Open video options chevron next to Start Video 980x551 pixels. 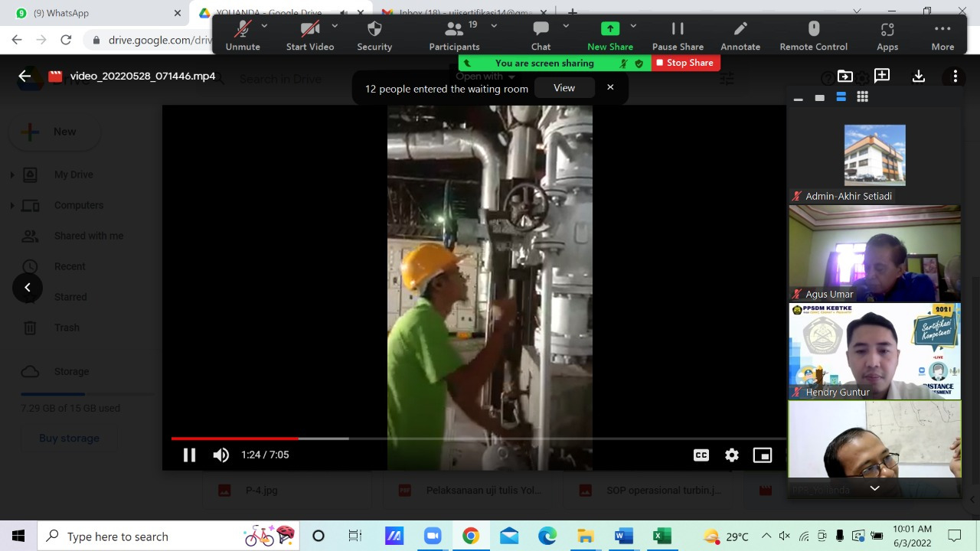tap(335, 25)
